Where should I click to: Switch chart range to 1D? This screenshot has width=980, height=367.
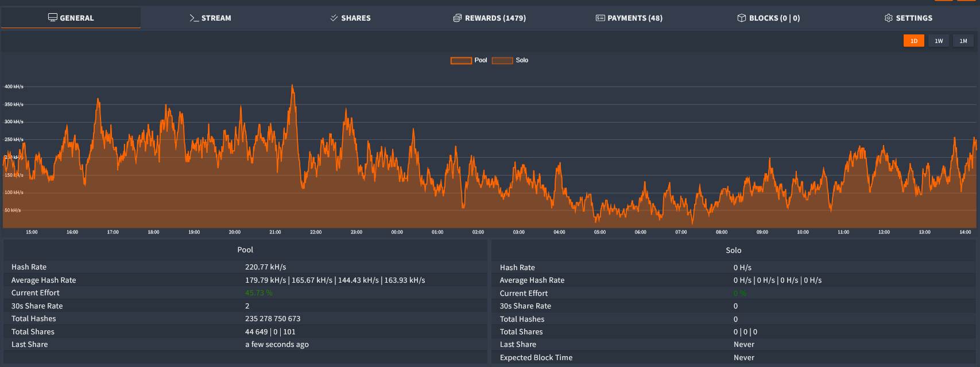click(x=914, y=41)
